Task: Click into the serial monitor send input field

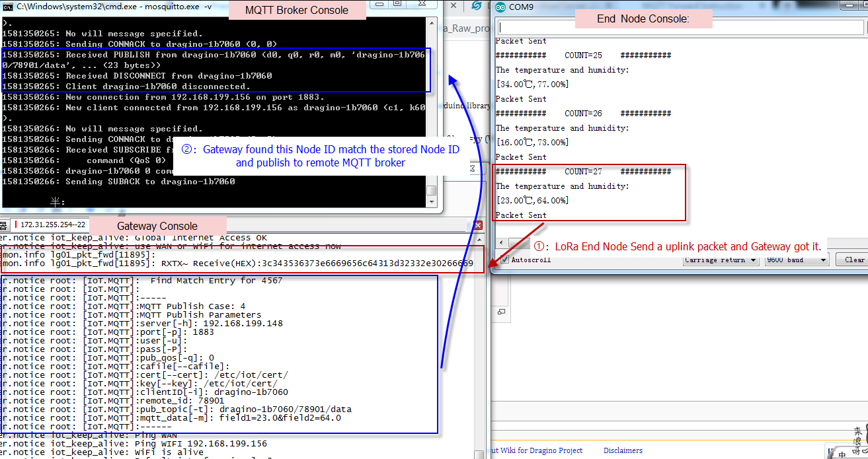Action: pyautogui.click(x=680, y=27)
